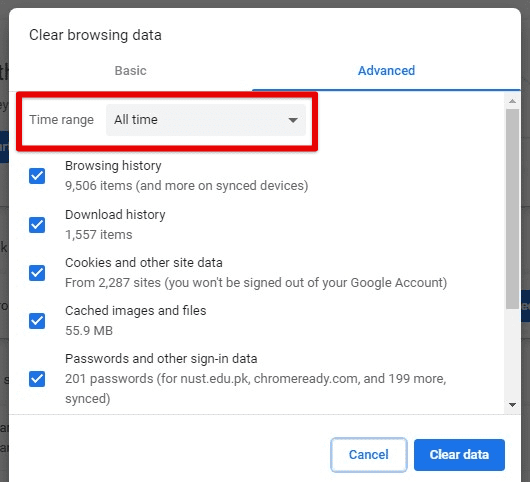Click the '1,557 items' text
The image size is (530, 482).
[99, 235]
